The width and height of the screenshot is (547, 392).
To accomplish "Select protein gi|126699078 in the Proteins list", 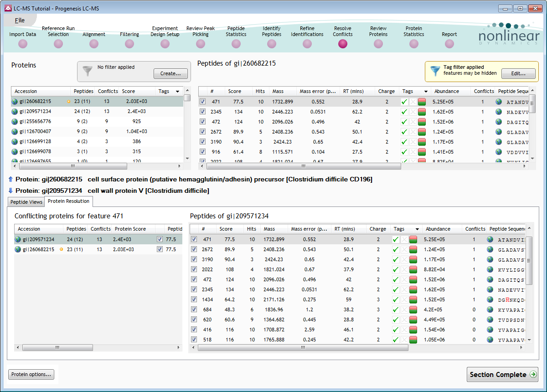I will click(98, 152).
